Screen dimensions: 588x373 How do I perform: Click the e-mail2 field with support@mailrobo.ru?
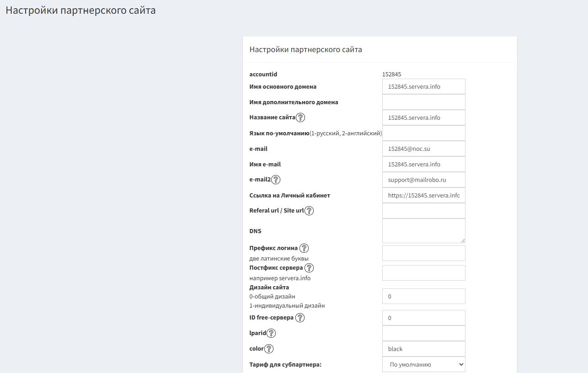(x=423, y=180)
